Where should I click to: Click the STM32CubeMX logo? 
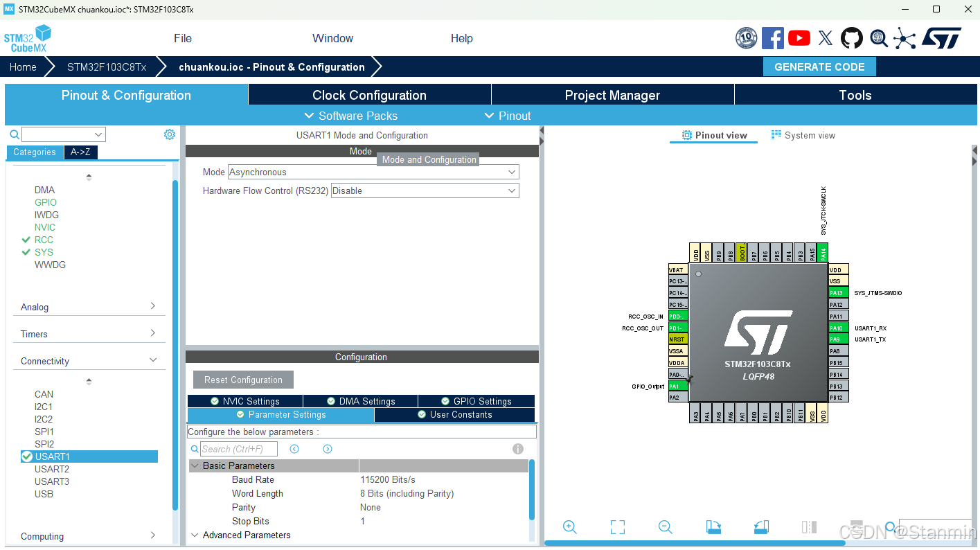pyautogui.click(x=28, y=39)
